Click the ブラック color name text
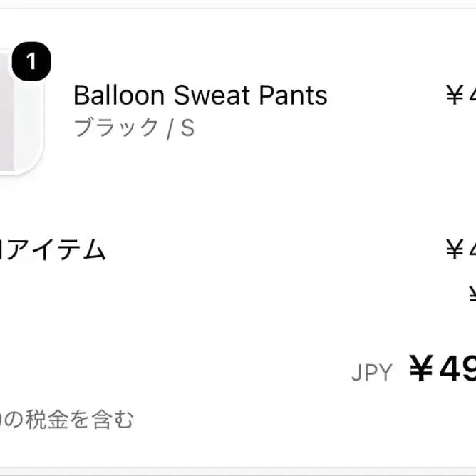 (x=115, y=128)
